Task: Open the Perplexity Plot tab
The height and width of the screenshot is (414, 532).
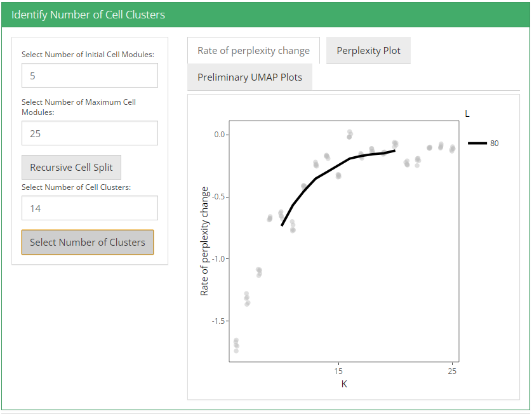Action: click(x=368, y=51)
